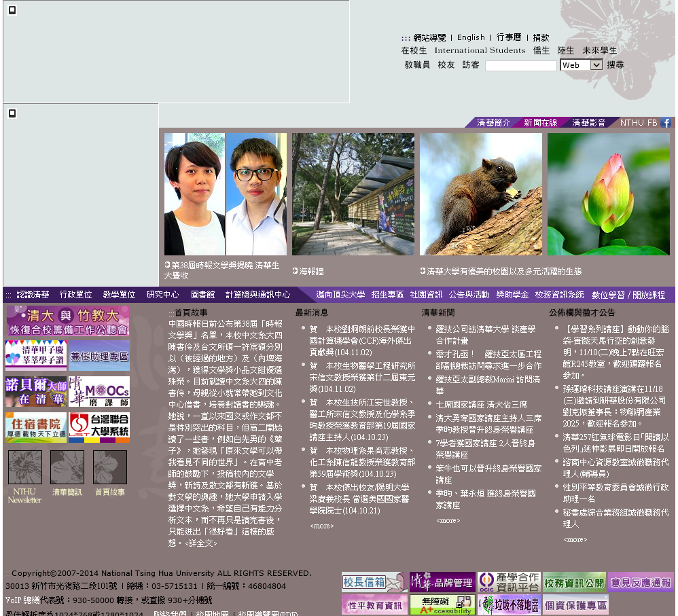Open the 海報牆 caption link
This screenshot has width=678, height=616.
[311, 272]
